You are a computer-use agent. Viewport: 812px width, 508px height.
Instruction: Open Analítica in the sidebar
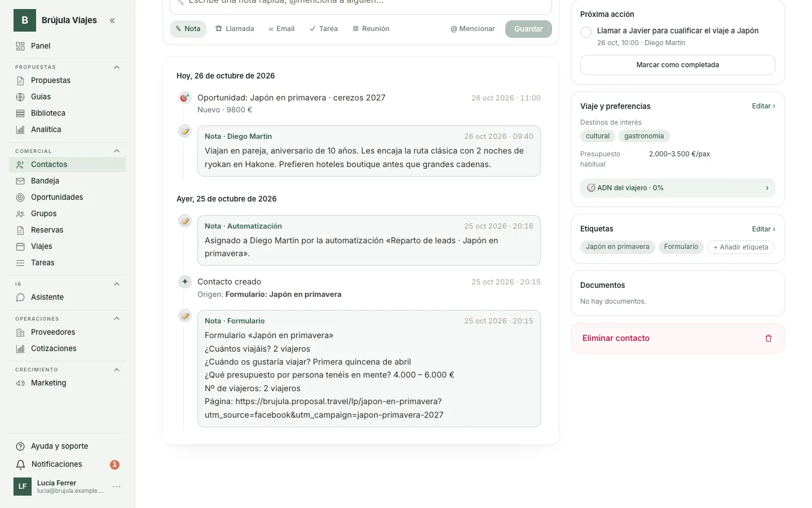pos(67,129)
